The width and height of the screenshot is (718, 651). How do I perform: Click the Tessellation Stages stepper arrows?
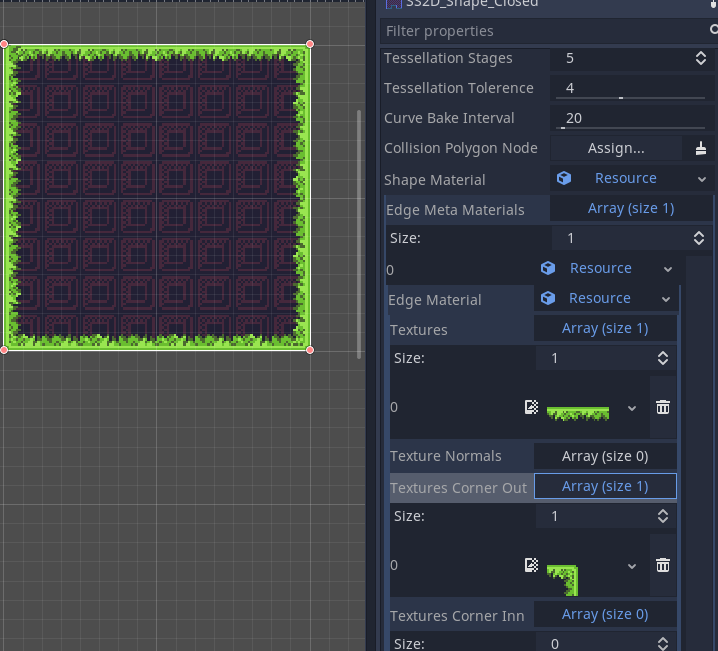coord(700,58)
